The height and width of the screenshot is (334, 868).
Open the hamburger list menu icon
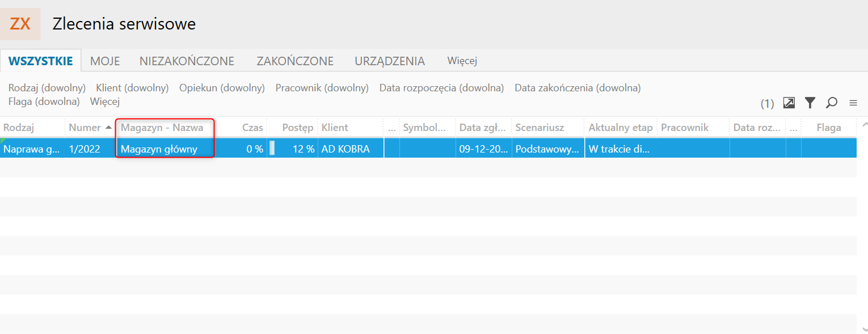point(853,103)
